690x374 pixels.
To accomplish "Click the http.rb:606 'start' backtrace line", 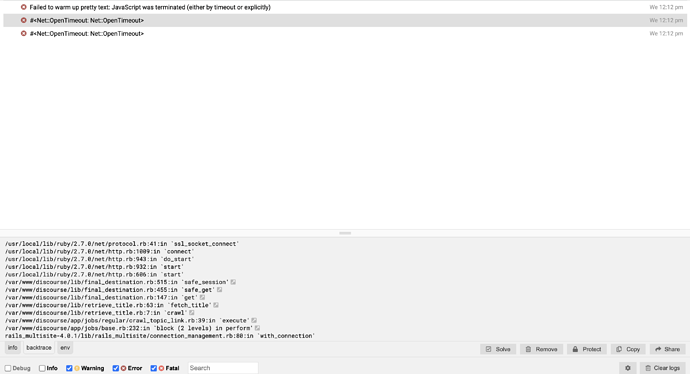I will pos(95,275).
